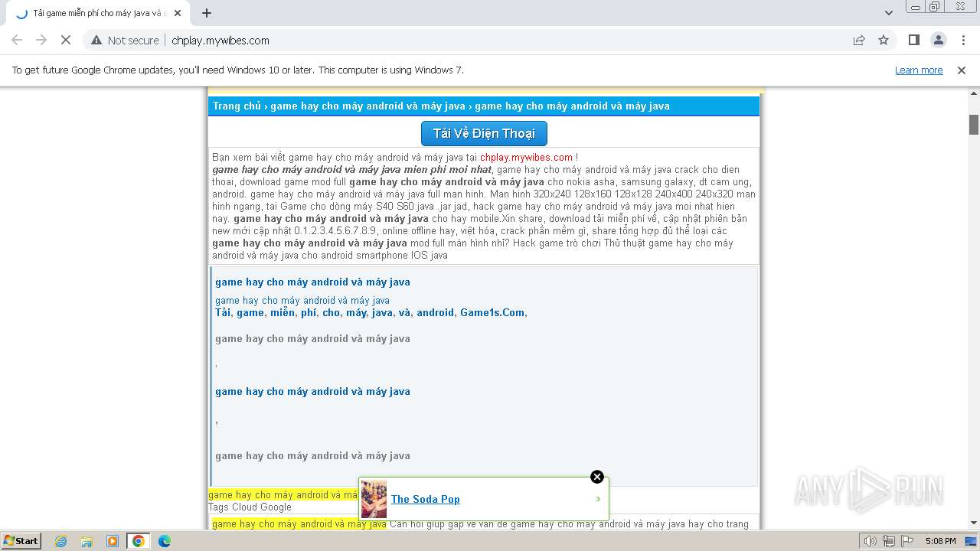Viewport: 980px width, 551px height.
Task: Select android tag keyword
Action: 436,312
